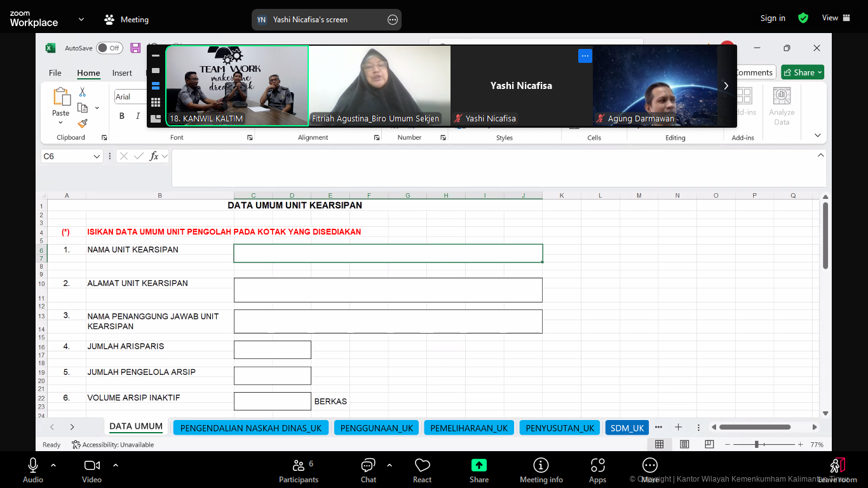This screenshot has height=488, width=868.
Task: Click three-dot options on Yashi Nicafisa tile
Action: tap(585, 56)
